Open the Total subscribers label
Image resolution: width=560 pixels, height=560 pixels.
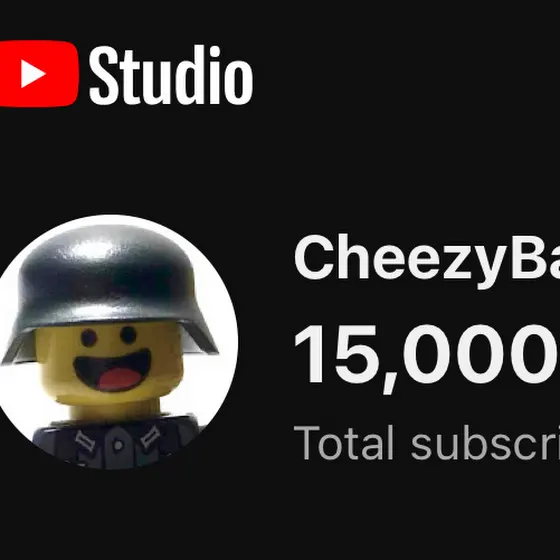point(427,443)
